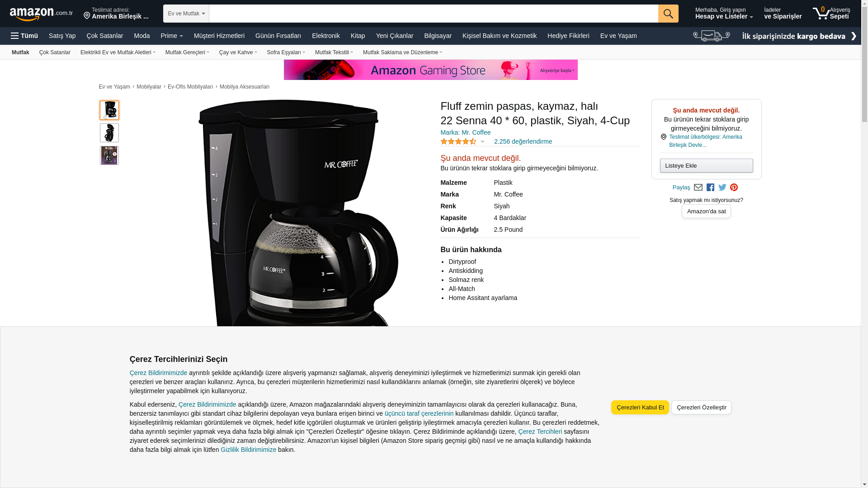
Task: Expand Elektrikli Ev ve Mutfak Aletleri submenu
Action: point(118,52)
